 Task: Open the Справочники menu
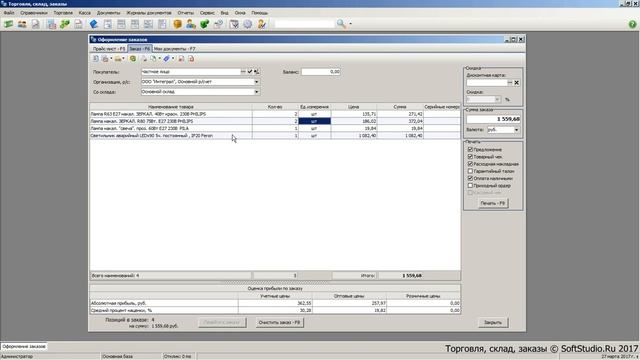[34, 13]
